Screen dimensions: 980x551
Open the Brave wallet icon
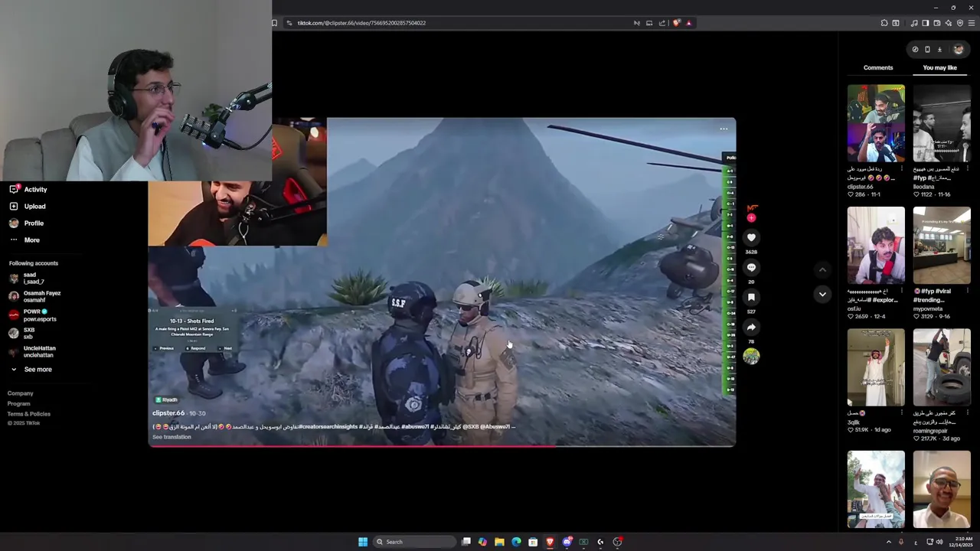click(937, 23)
